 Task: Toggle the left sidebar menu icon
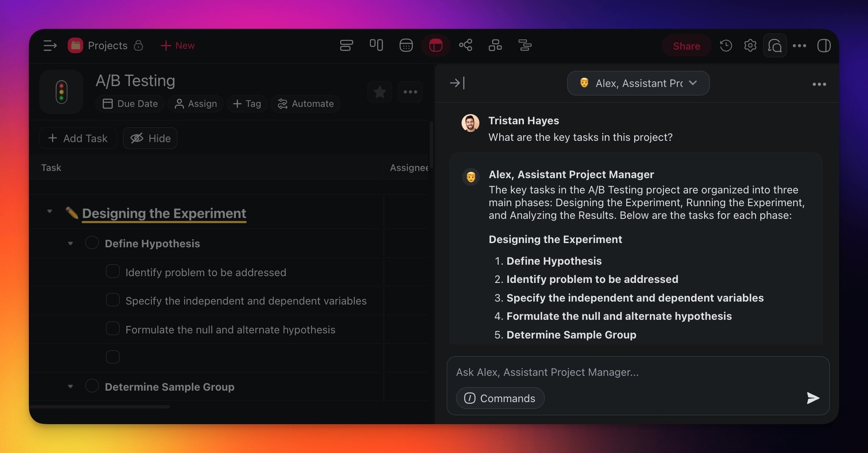[x=50, y=45]
